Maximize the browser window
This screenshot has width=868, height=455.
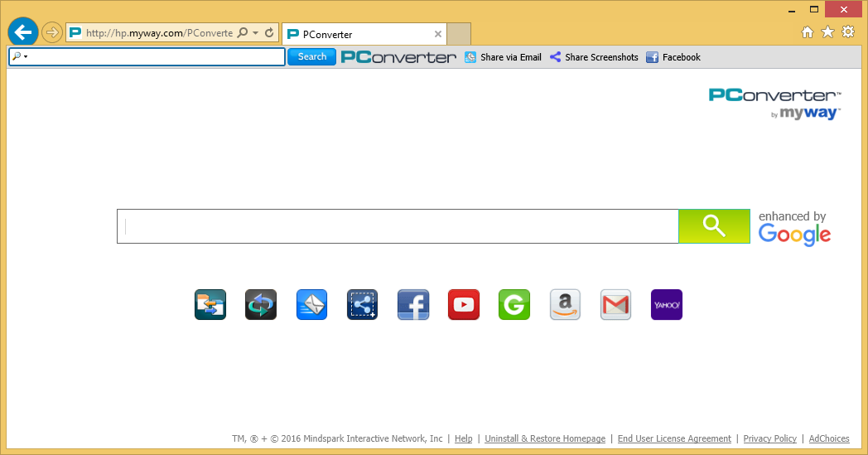[813, 9]
